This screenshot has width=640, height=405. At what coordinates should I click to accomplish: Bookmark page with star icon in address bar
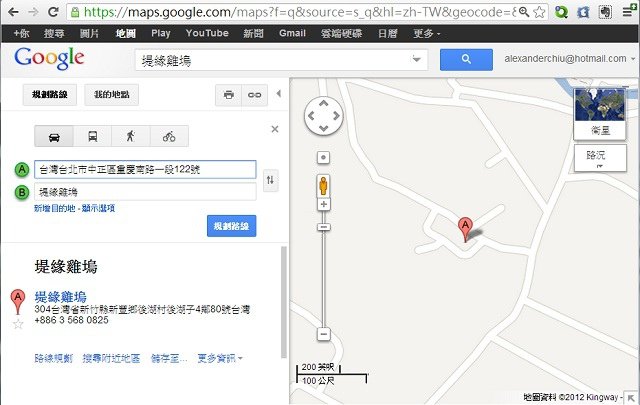539,12
